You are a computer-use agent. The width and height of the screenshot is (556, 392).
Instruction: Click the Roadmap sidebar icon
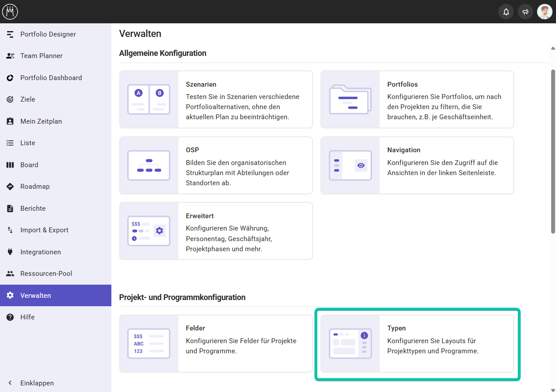[x=10, y=187]
